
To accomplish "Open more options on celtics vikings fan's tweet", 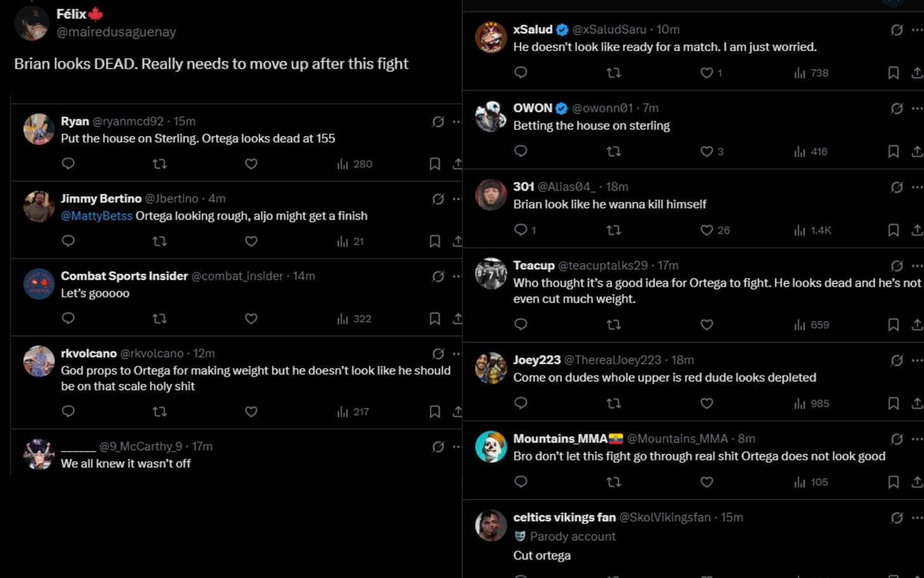I will click(x=917, y=517).
